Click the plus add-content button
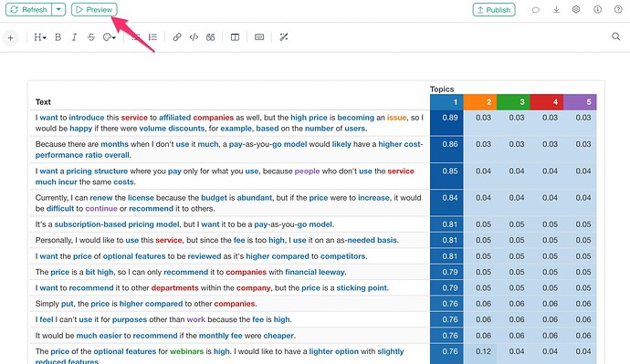Screen dimensions: 630x364 point(10,37)
